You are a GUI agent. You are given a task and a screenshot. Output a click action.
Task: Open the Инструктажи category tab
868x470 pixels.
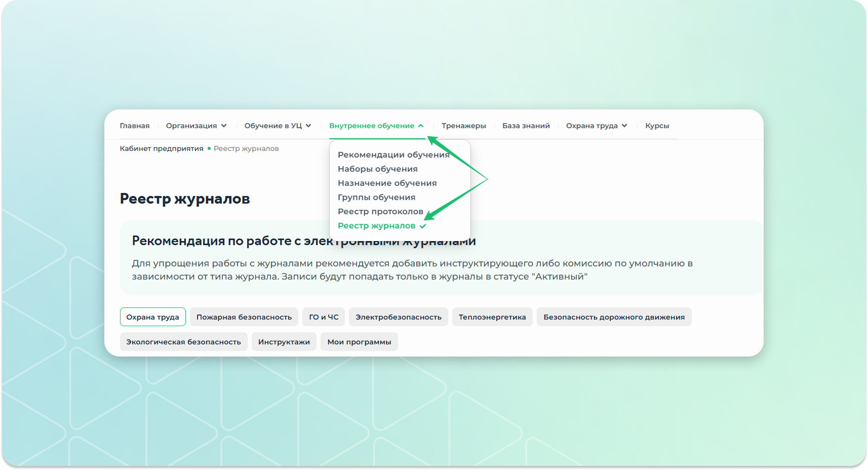pyautogui.click(x=284, y=342)
